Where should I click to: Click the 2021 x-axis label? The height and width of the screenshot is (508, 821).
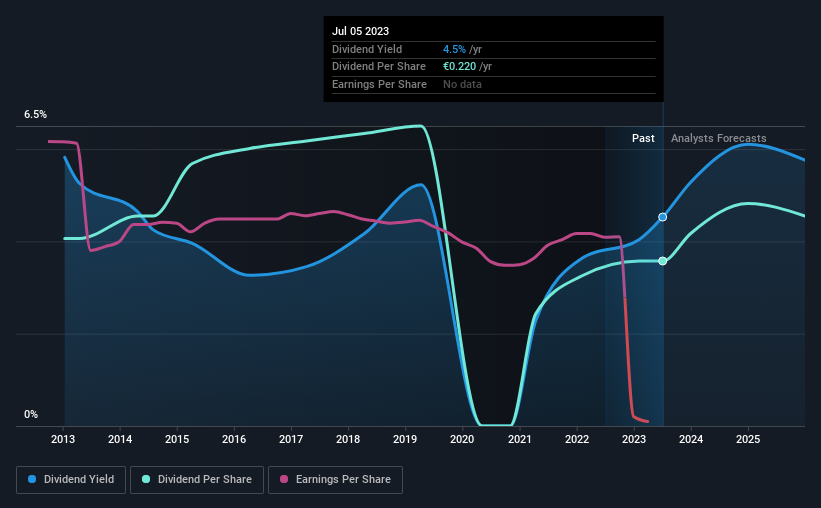pyautogui.click(x=519, y=439)
